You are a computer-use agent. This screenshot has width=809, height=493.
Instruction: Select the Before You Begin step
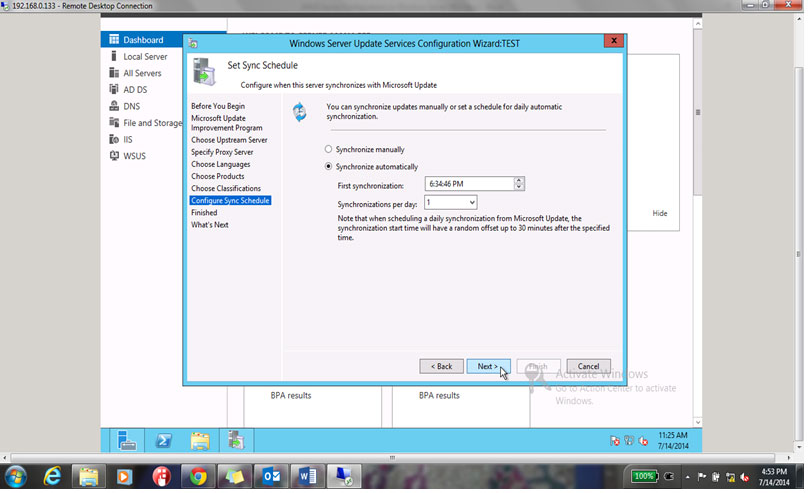tap(218, 106)
